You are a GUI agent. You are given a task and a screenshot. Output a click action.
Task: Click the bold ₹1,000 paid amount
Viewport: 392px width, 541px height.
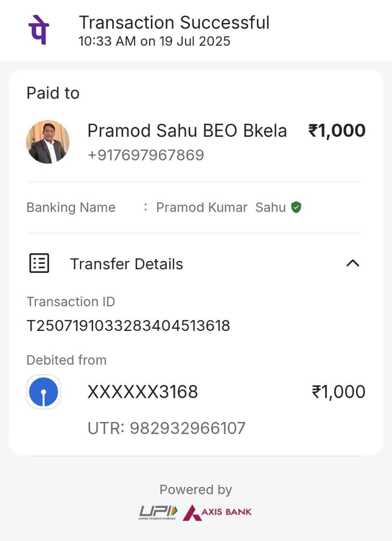tap(337, 131)
